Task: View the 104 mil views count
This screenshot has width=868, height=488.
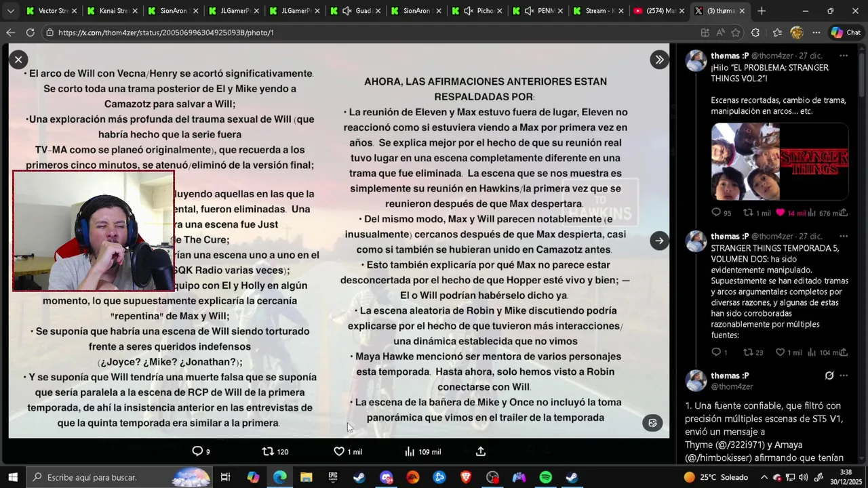Action: point(824,352)
